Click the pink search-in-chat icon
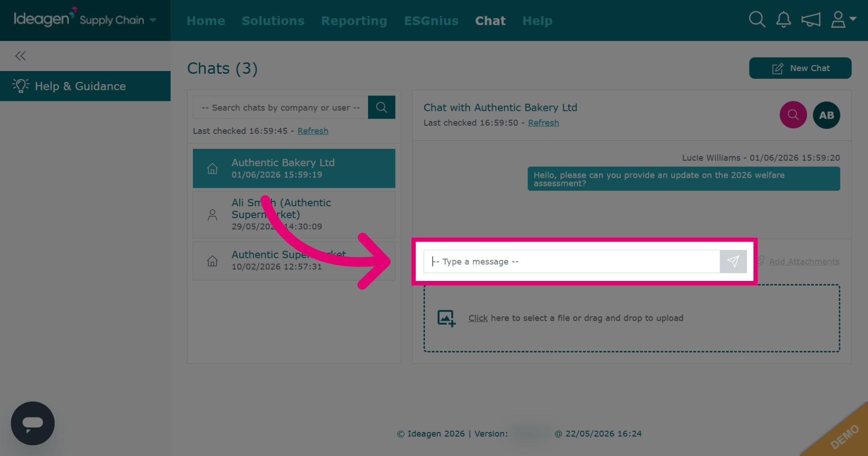The height and width of the screenshot is (456, 868). [793, 115]
